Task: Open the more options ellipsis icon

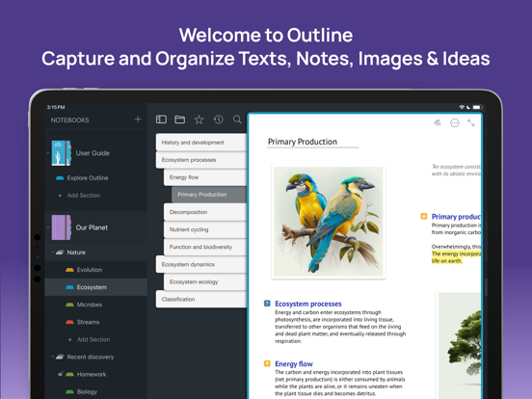Action: pos(455,122)
